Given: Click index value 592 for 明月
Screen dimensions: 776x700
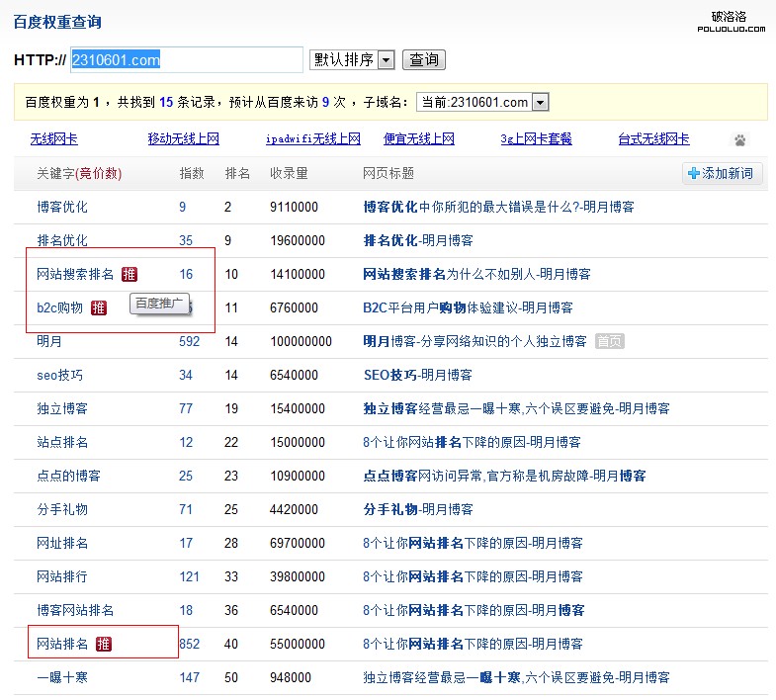Looking at the screenshot, I should (x=189, y=341).
